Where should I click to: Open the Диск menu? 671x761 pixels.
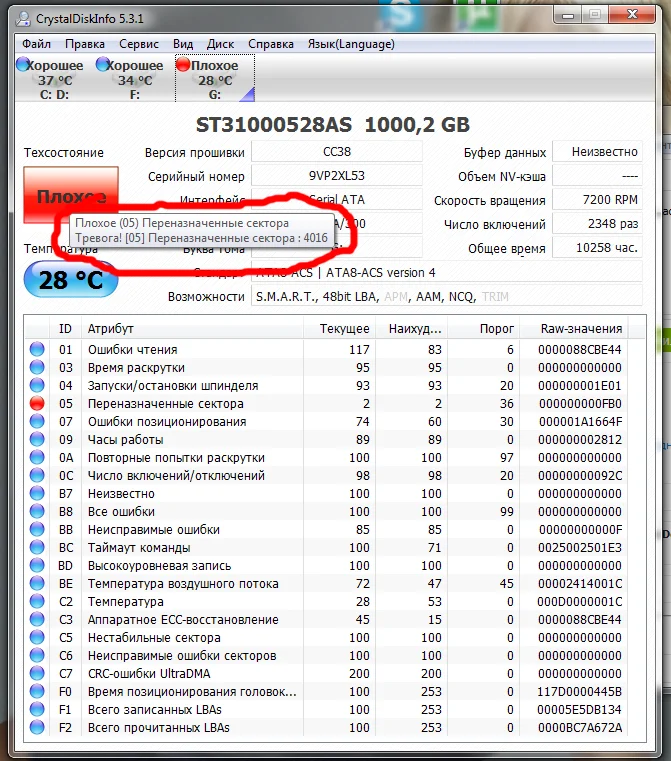220,44
